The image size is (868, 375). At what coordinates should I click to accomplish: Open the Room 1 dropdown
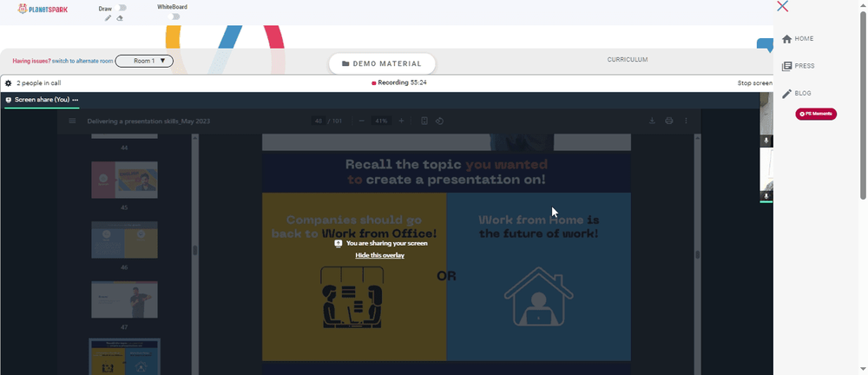pos(144,61)
